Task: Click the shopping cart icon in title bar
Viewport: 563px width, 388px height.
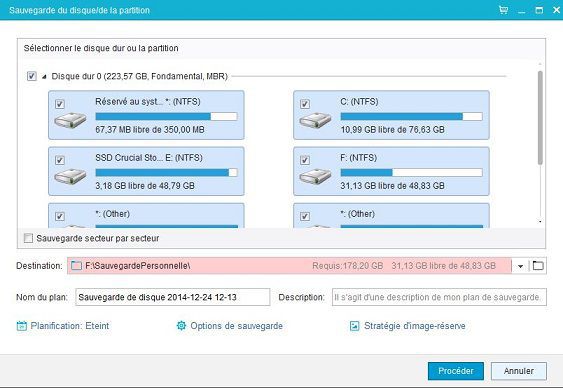Action: pos(503,10)
